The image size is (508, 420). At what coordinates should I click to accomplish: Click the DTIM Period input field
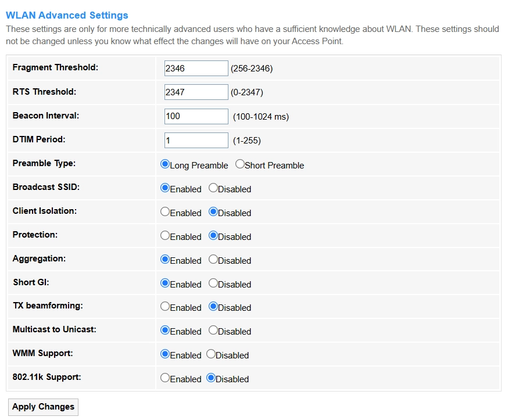pyautogui.click(x=196, y=140)
